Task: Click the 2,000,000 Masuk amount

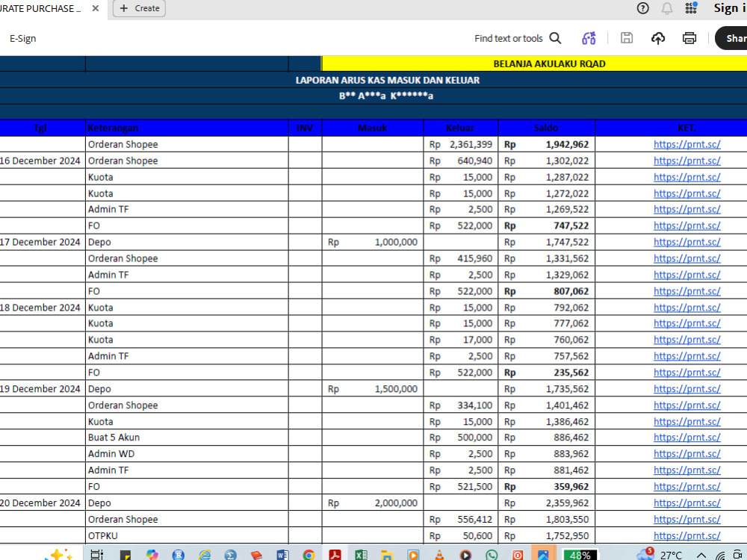Action: pos(396,503)
